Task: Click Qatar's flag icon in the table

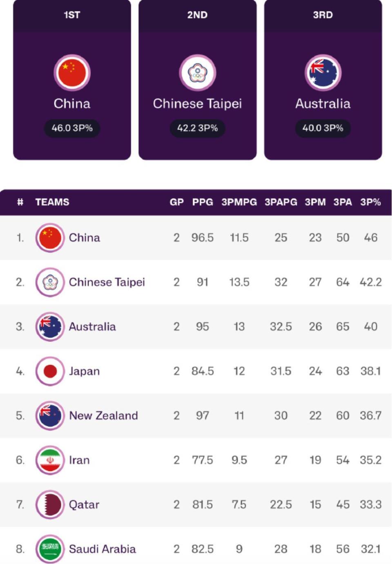Action: click(50, 505)
